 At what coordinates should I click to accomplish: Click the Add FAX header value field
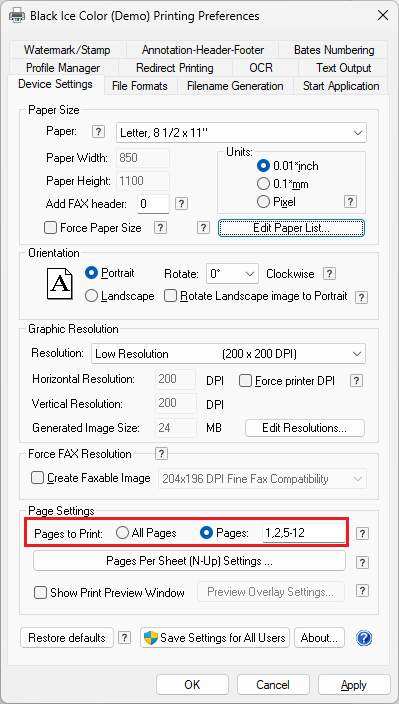pyautogui.click(x=153, y=204)
